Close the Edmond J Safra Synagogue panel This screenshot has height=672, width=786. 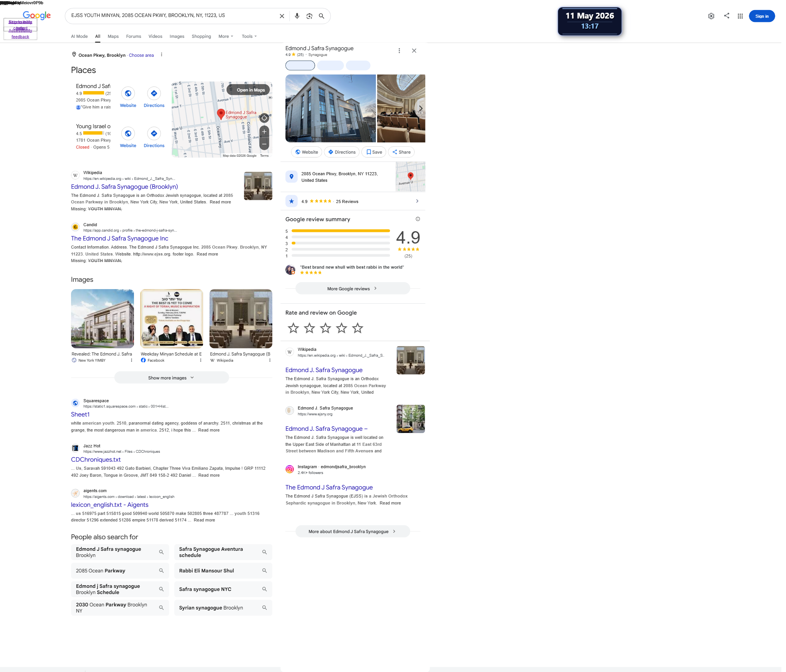(x=414, y=51)
